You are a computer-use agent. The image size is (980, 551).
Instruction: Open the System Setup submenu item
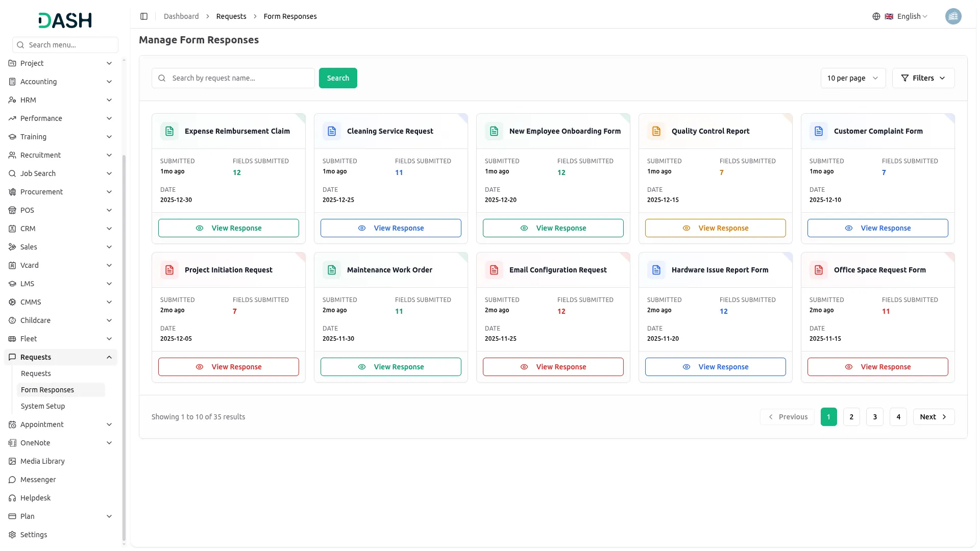43,406
